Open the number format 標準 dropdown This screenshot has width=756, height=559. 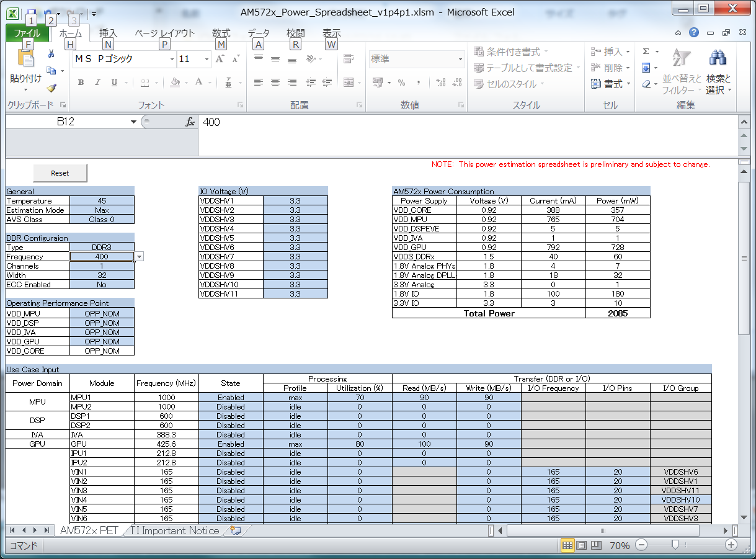click(460, 59)
